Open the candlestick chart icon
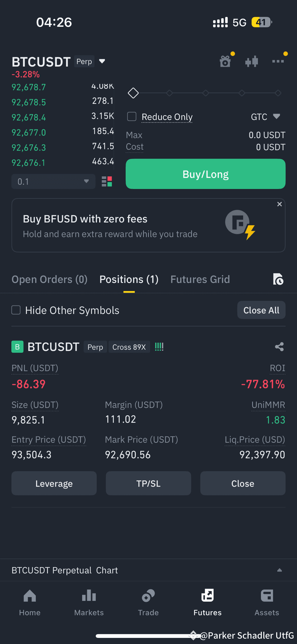 coord(252,61)
